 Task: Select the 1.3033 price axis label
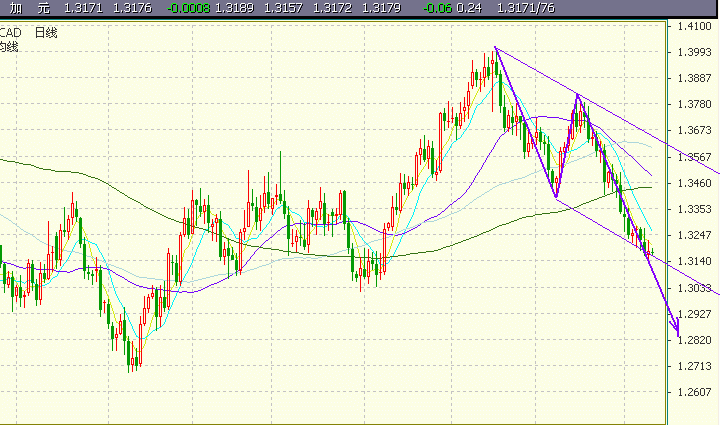tap(694, 288)
